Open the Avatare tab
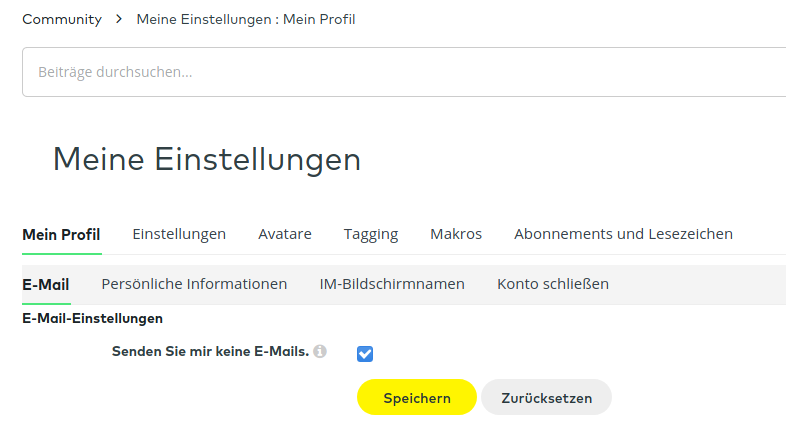Screen dimensions: 786x432 pyautogui.click(x=285, y=234)
